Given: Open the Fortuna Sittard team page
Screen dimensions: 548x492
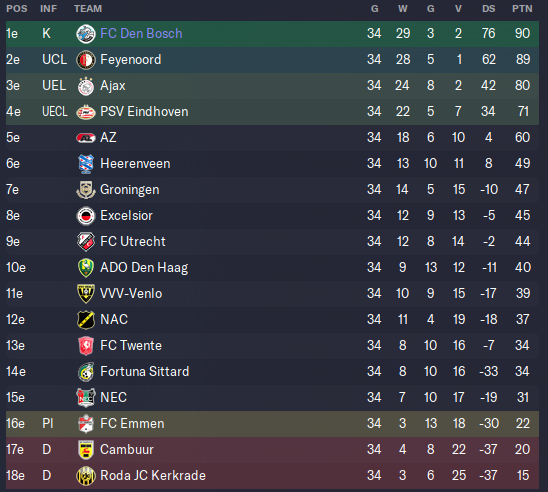Looking at the screenshot, I should tap(145, 371).
